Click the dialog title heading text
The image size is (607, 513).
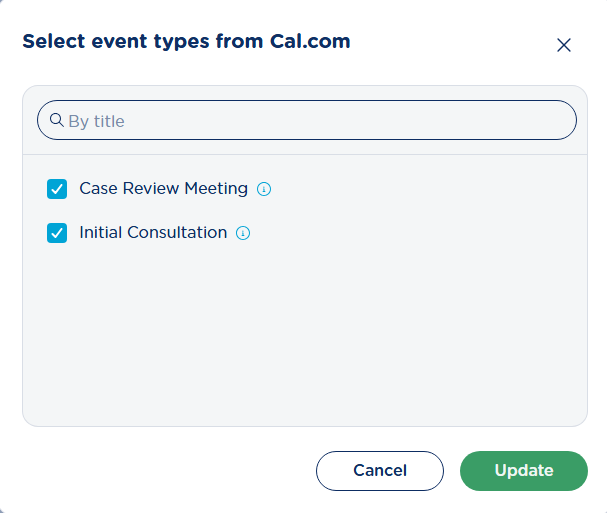click(186, 41)
